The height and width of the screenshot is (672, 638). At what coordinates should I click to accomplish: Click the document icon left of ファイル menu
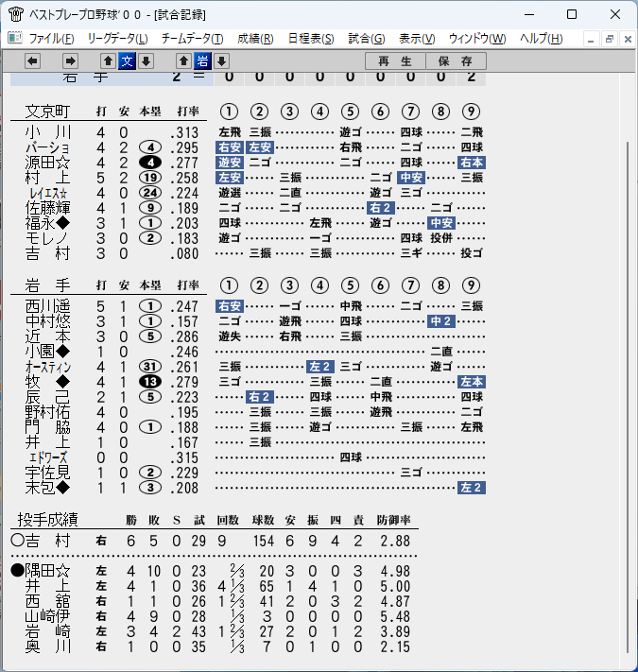[x=15, y=38]
